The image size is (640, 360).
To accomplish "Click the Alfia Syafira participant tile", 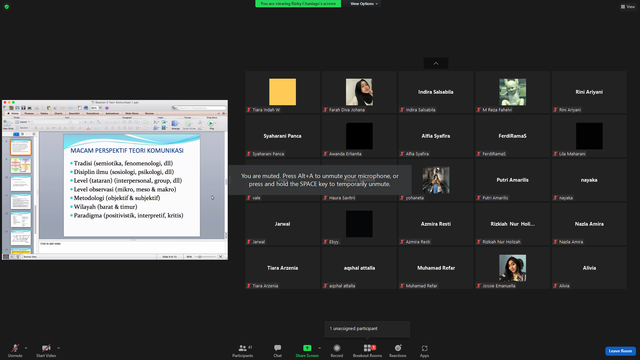I will [x=436, y=136].
